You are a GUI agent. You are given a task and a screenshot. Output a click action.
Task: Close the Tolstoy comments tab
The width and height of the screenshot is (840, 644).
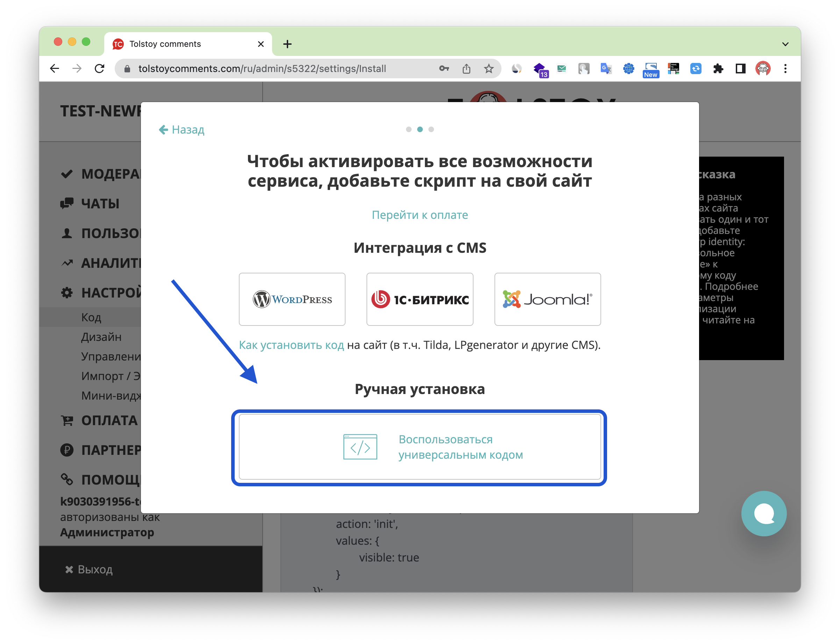(x=261, y=44)
